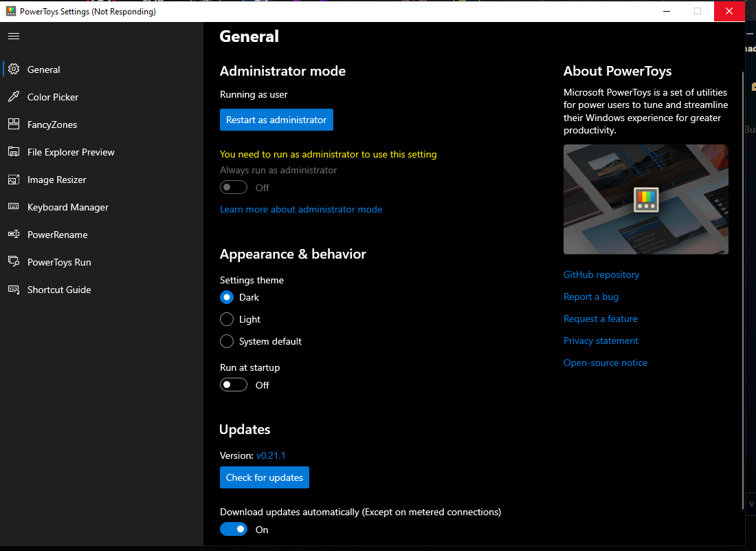Image resolution: width=756 pixels, height=551 pixels.
Task: Open the Privacy statement link
Action: tap(601, 341)
